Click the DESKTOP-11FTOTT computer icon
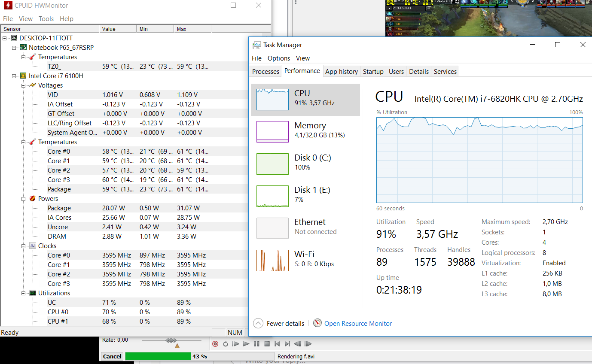 click(14, 38)
